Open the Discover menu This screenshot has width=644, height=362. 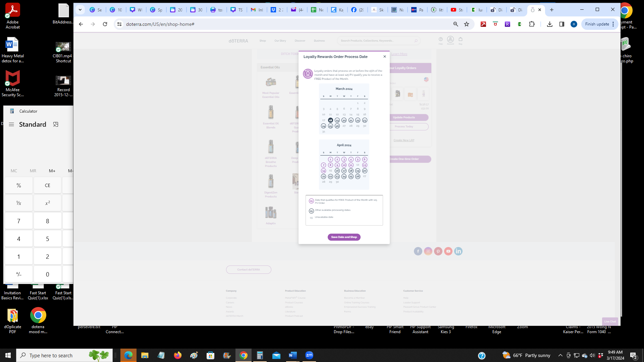coord(300,41)
